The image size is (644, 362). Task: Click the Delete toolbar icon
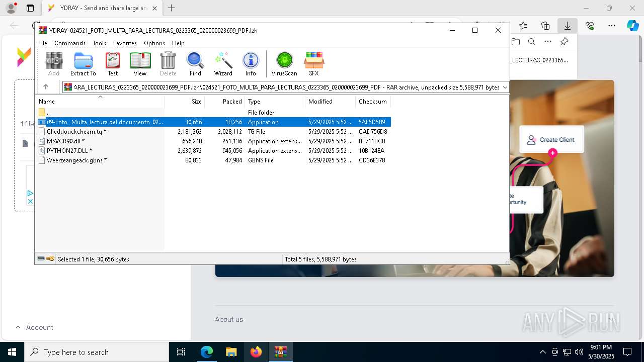point(168,64)
